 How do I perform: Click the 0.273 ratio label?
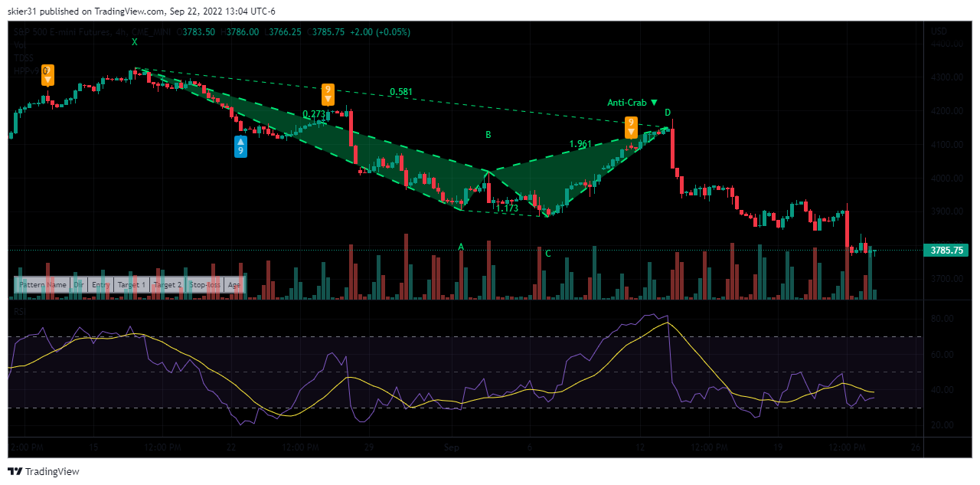tap(314, 114)
